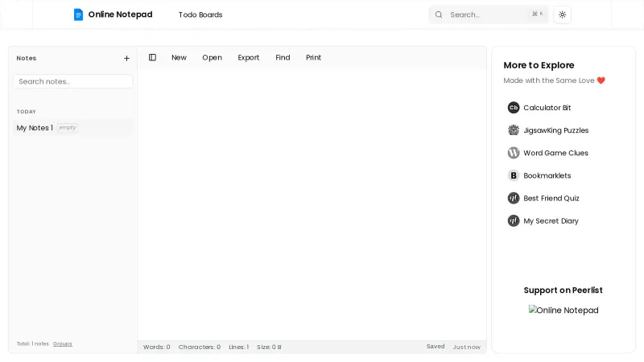644x362 pixels.
Task: Click Print in the editor toolbar
Action: (313, 58)
